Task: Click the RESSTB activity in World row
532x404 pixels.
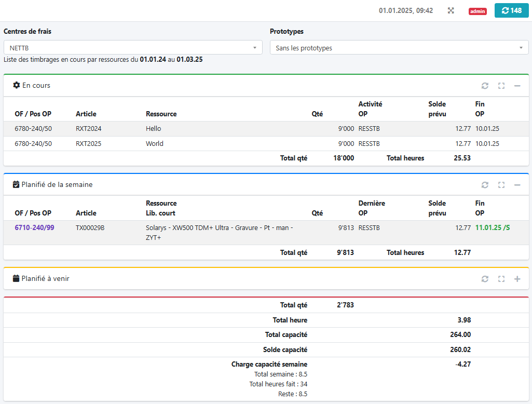Action: pos(369,144)
